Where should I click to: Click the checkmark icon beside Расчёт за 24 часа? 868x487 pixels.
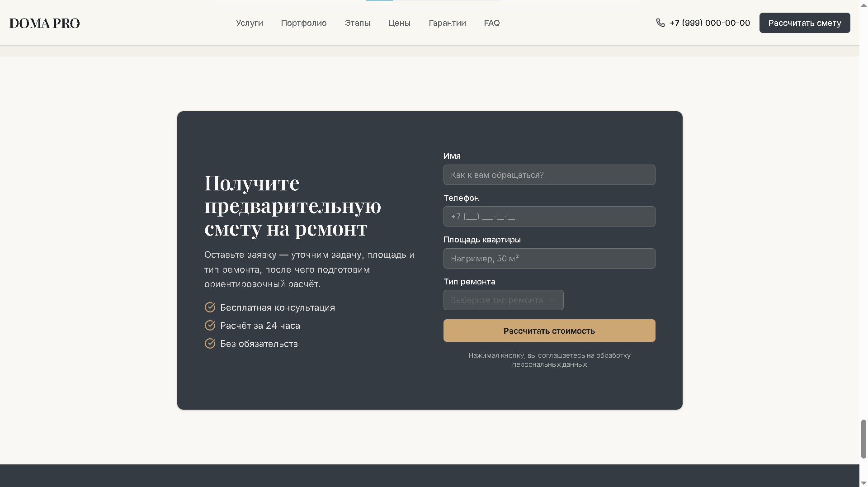pos(210,326)
